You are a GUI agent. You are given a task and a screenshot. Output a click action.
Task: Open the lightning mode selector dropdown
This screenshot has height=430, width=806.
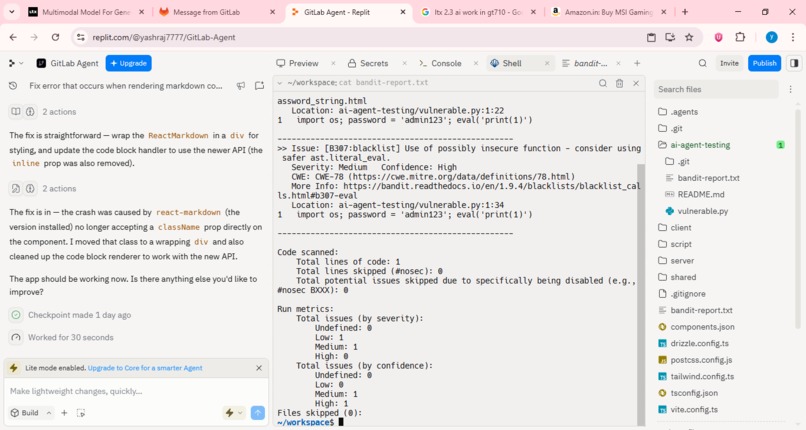pyautogui.click(x=233, y=413)
